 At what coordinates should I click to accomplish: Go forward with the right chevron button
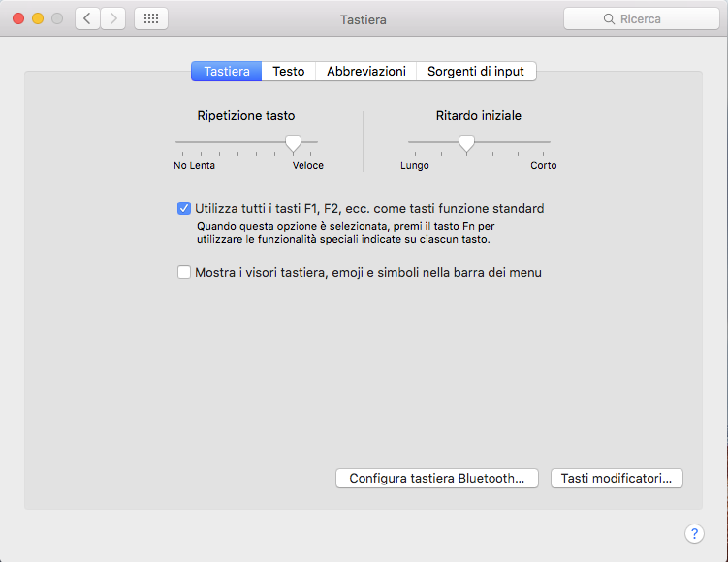point(113,19)
